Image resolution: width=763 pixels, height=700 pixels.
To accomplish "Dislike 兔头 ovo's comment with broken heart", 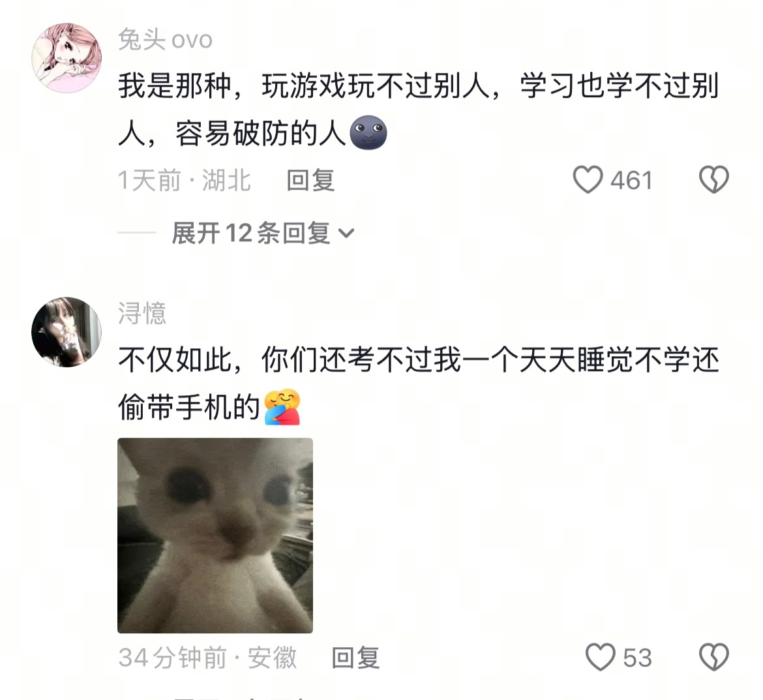I will pyautogui.click(x=714, y=179).
